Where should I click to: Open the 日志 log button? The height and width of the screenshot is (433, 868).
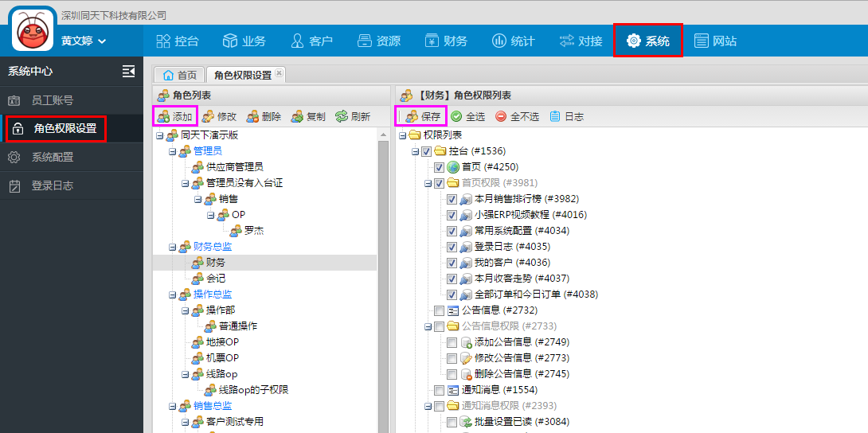point(566,117)
